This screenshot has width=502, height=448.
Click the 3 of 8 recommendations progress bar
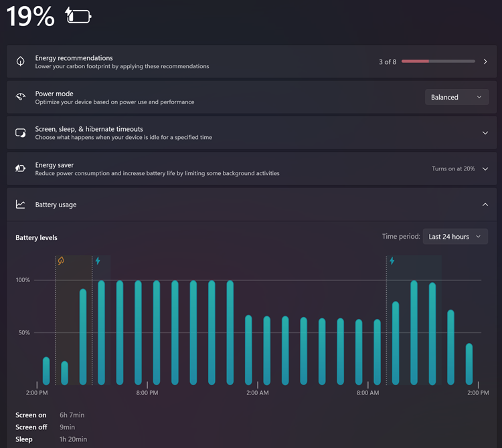[438, 61]
